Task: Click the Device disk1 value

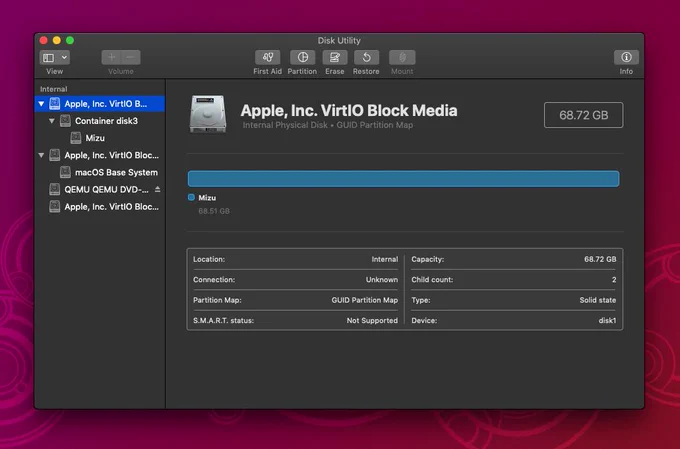Action: tap(607, 321)
